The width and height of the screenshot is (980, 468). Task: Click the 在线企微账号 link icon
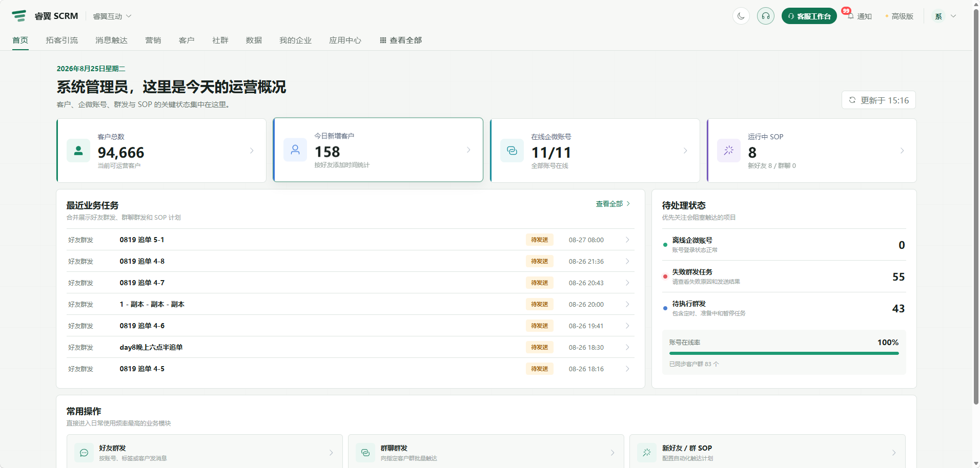coord(512,151)
